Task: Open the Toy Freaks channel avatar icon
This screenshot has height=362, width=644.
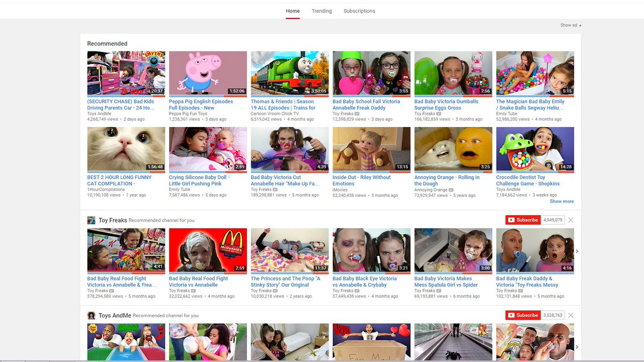Action: pyautogui.click(x=91, y=220)
